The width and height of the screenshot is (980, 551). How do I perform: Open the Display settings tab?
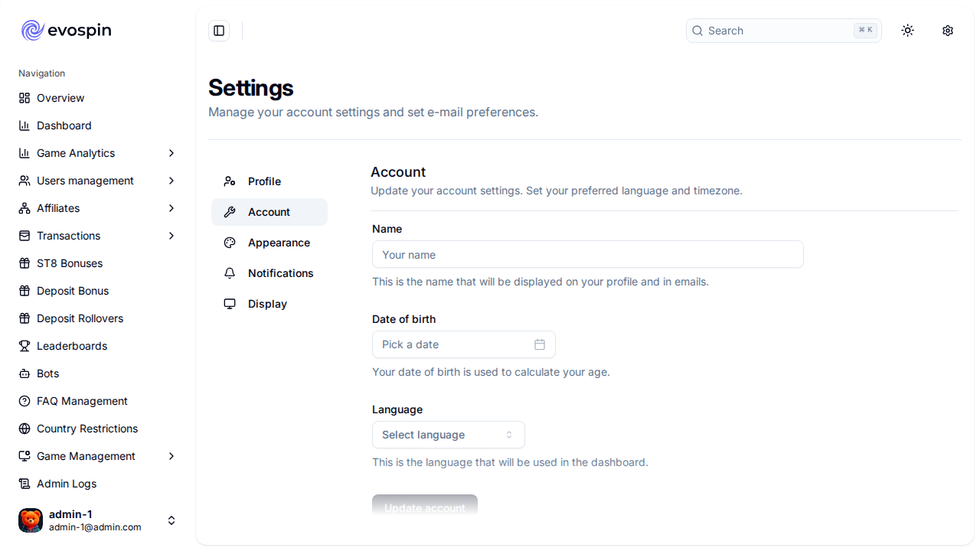coord(269,304)
